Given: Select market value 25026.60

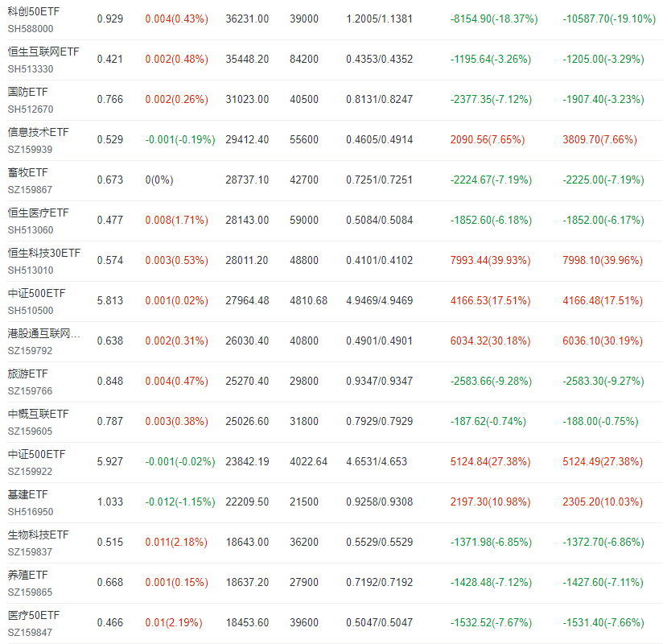Looking at the screenshot, I should tap(247, 421).
